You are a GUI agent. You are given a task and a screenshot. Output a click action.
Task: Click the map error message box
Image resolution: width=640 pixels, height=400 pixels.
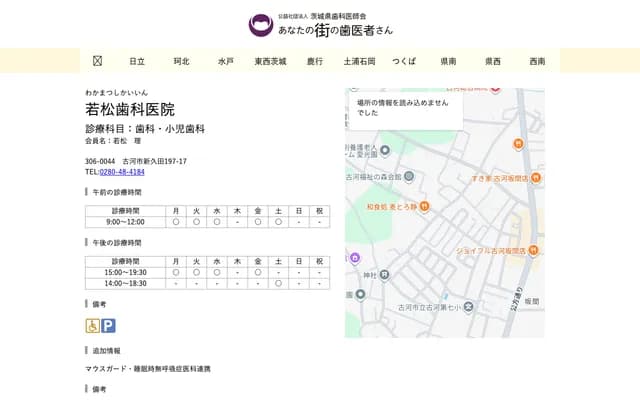[406, 109]
